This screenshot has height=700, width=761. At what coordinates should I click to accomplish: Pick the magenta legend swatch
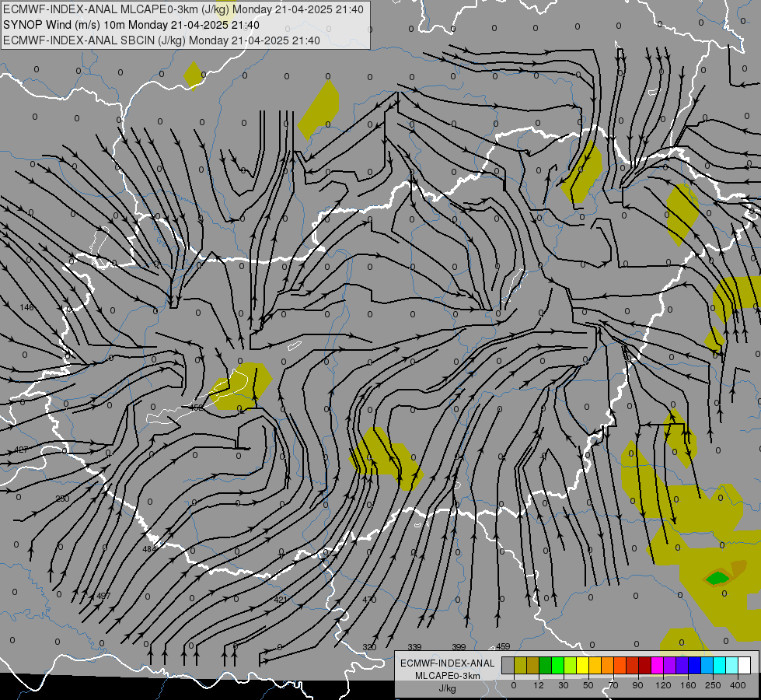[x=657, y=666]
